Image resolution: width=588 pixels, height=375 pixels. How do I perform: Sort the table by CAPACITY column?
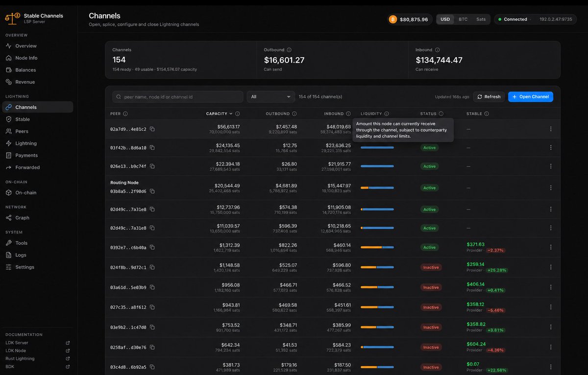(219, 114)
